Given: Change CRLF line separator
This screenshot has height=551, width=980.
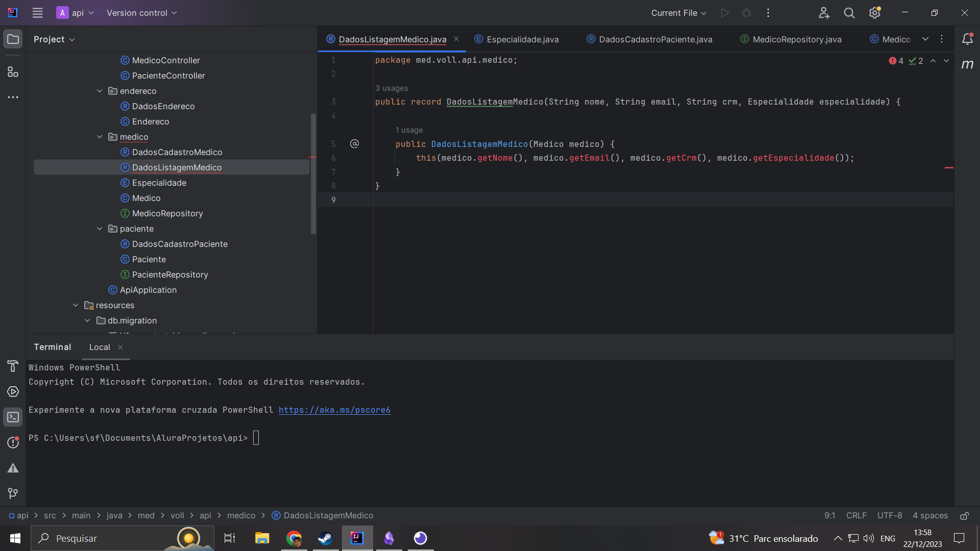Looking at the screenshot, I should tap(856, 516).
